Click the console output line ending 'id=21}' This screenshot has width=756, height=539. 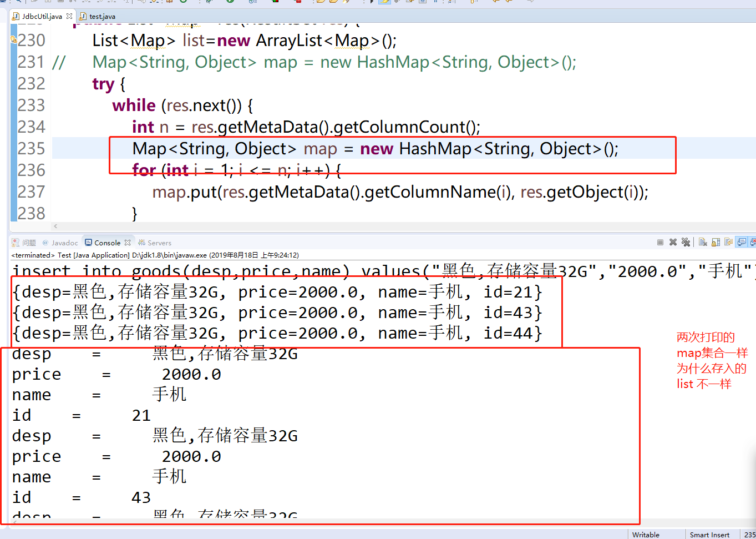[277, 292]
